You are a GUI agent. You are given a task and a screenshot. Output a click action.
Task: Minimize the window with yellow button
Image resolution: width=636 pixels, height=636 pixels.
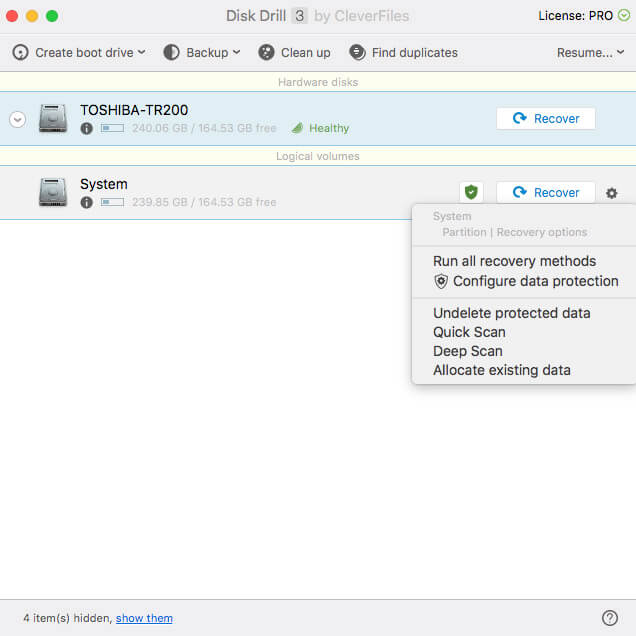(x=32, y=16)
